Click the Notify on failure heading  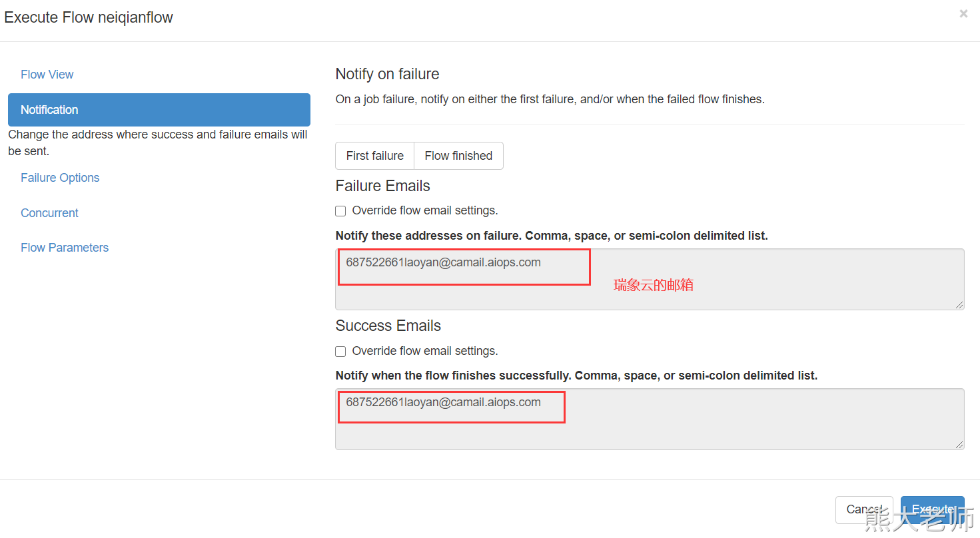click(387, 74)
